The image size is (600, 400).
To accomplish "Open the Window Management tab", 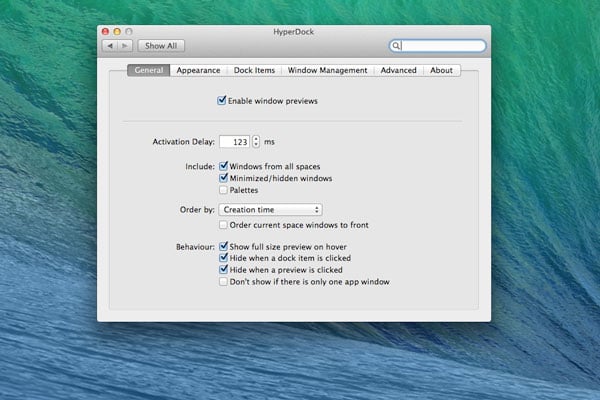I will [x=328, y=70].
